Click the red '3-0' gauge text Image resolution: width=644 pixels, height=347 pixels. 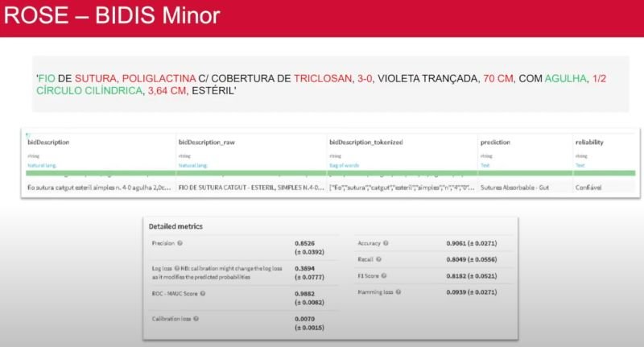[x=365, y=78]
